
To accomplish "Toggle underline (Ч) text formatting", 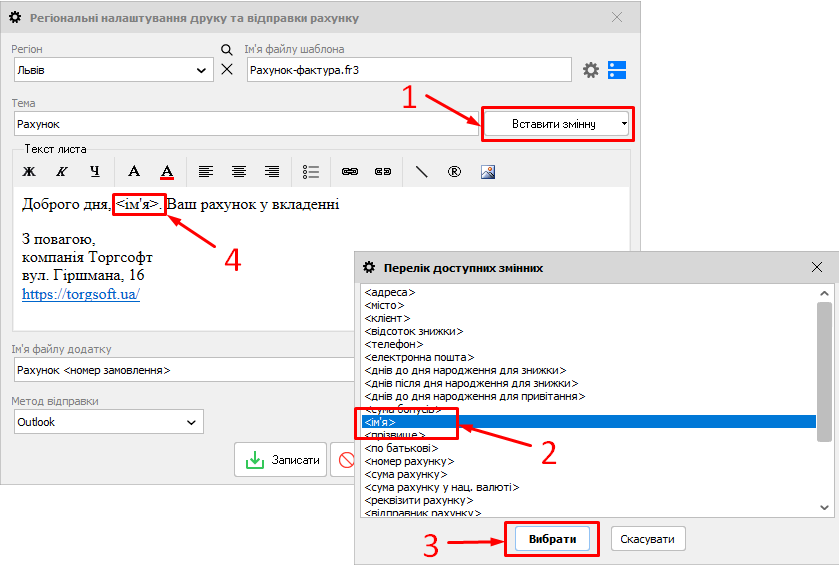I will click(x=95, y=171).
